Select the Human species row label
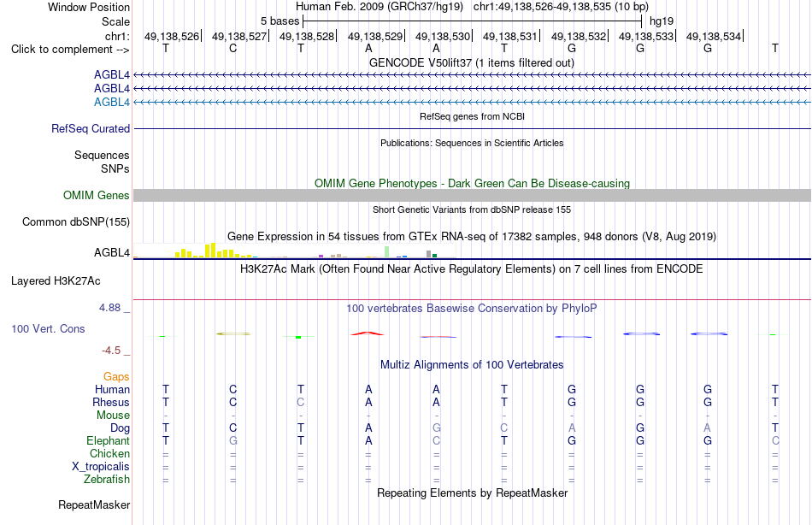Screen dimensions: 812x525 112,389
